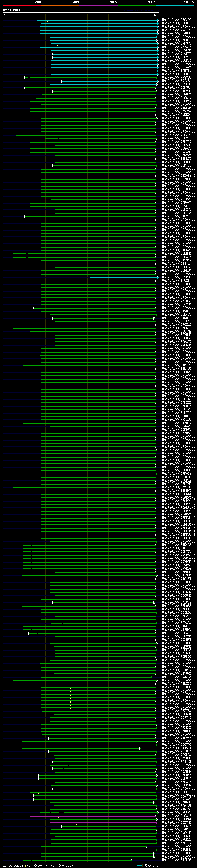Screen dimensions: 197x868
Task: Select the UniRef100_Q6FJ21 label
Action: pyautogui.click(x=177, y=135)
